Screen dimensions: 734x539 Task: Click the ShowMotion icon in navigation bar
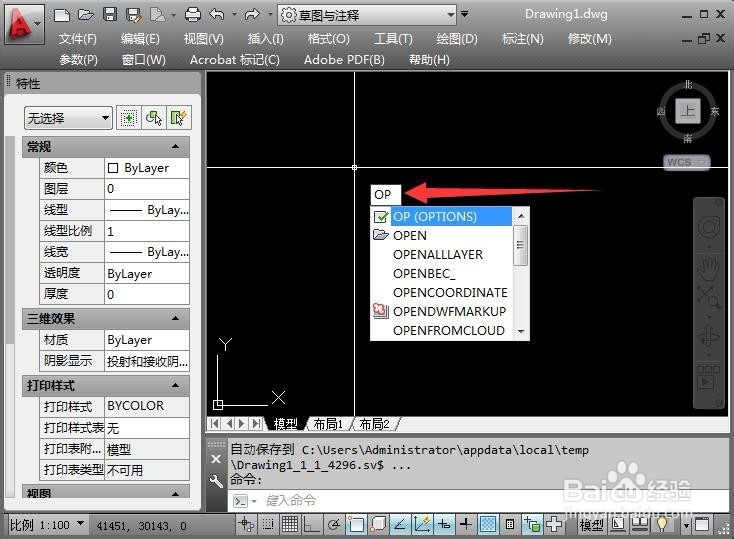709,378
